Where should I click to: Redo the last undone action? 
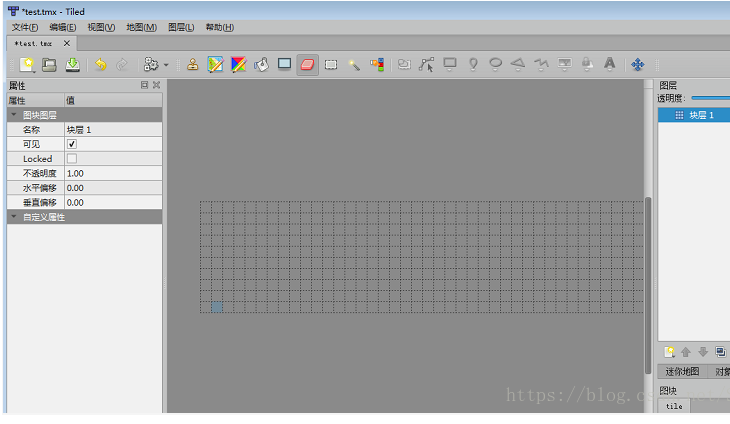click(122, 65)
